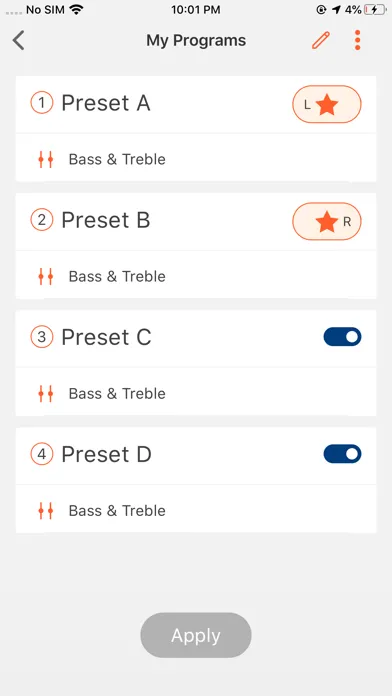Viewport: 392px width, 696px height.
Task: Tap the equalizer sliders icon under Preset A
Action: pyautogui.click(x=45, y=159)
